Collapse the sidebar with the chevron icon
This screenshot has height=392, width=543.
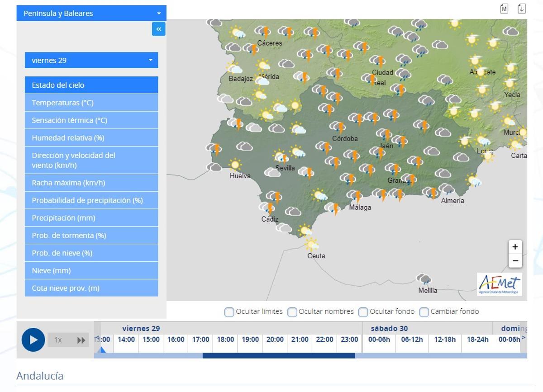(158, 29)
